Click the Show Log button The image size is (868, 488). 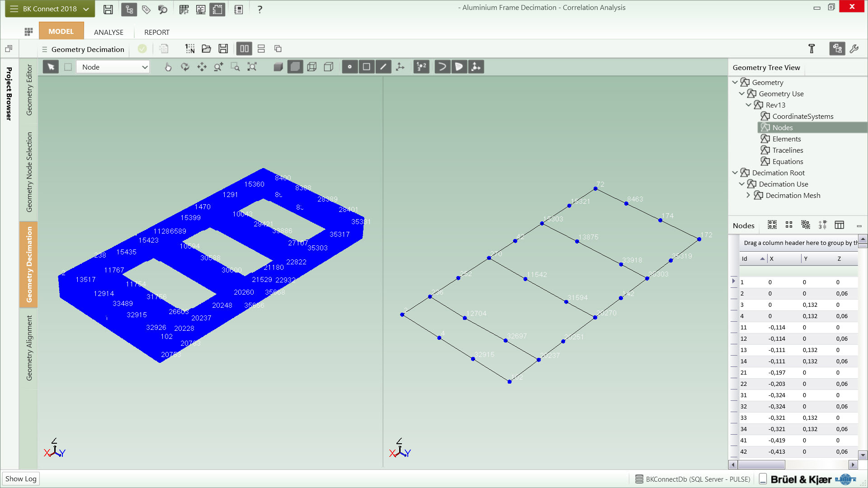coord(21,479)
